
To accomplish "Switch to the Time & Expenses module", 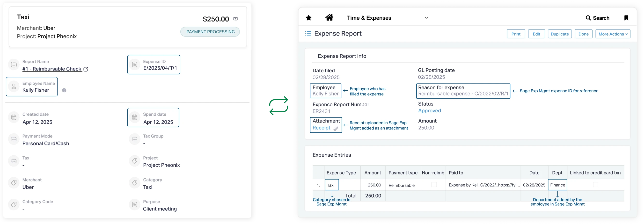I will point(369,18).
